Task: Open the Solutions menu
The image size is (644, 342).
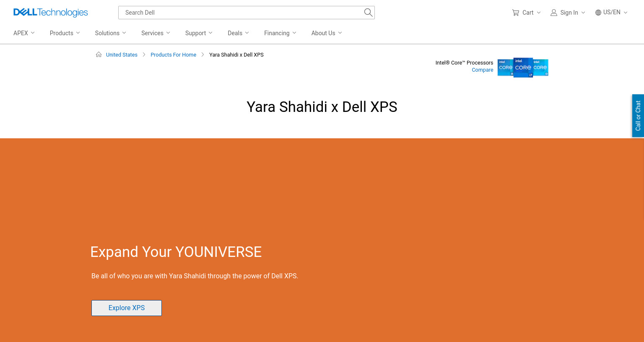Action: click(x=111, y=33)
